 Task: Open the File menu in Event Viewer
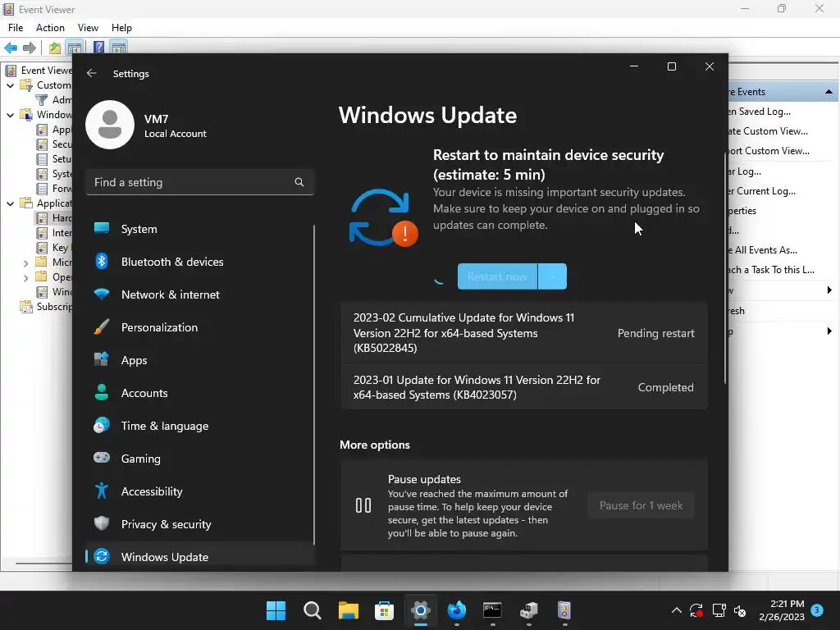16,28
